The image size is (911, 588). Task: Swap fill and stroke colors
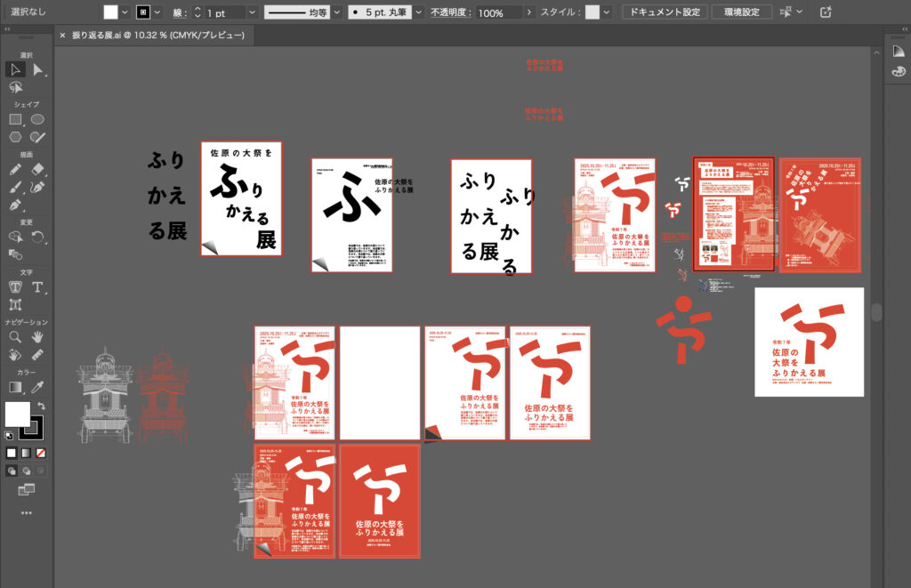pyautogui.click(x=41, y=406)
